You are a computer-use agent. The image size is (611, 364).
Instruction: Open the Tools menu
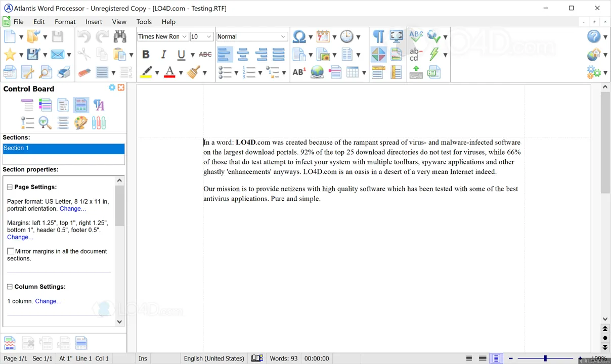click(x=144, y=22)
